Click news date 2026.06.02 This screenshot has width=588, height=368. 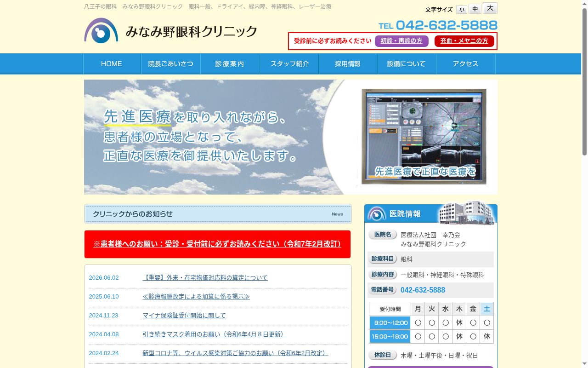[104, 278]
